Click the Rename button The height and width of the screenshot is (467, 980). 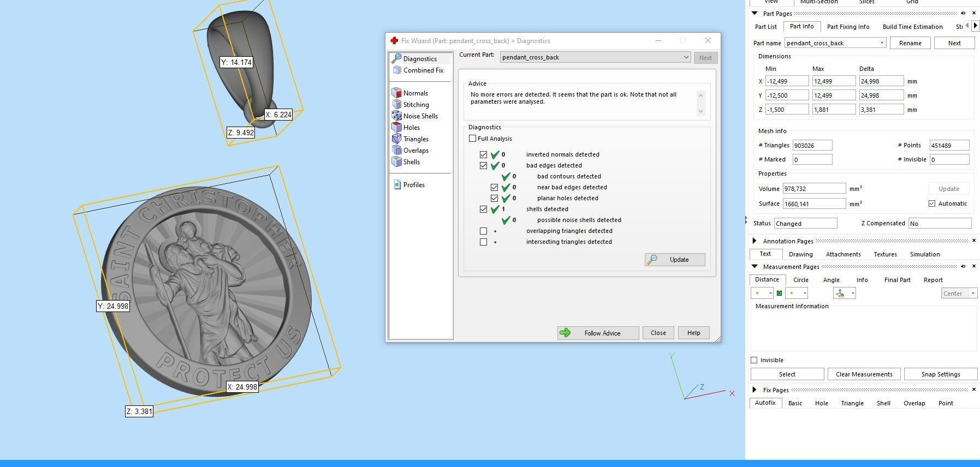coord(910,43)
